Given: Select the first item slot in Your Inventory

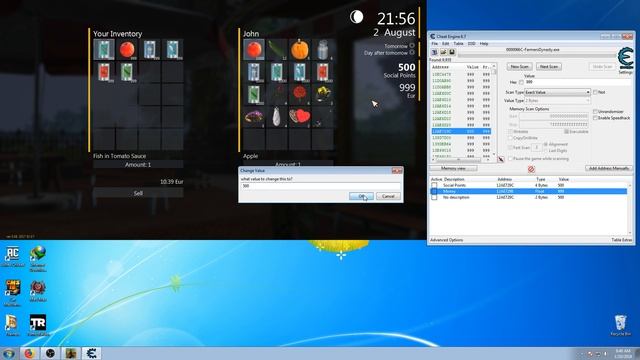Looking at the screenshot, I should (104, 50).
